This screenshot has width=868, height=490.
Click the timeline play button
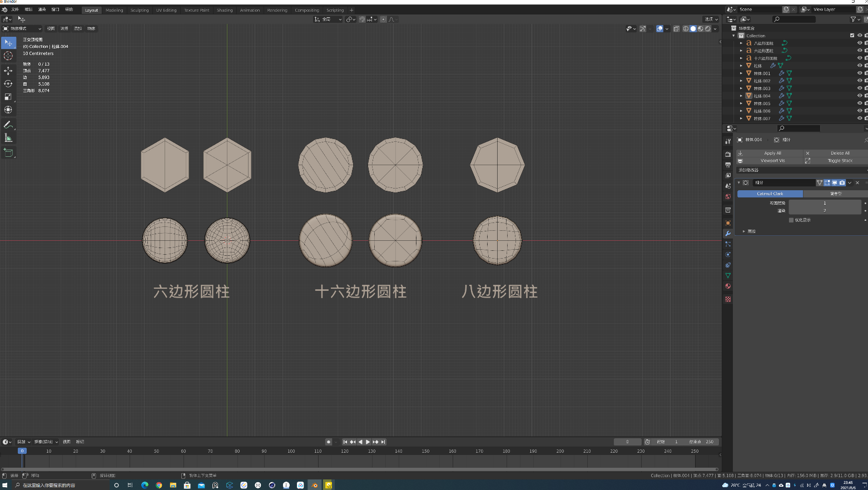(368, 442)
